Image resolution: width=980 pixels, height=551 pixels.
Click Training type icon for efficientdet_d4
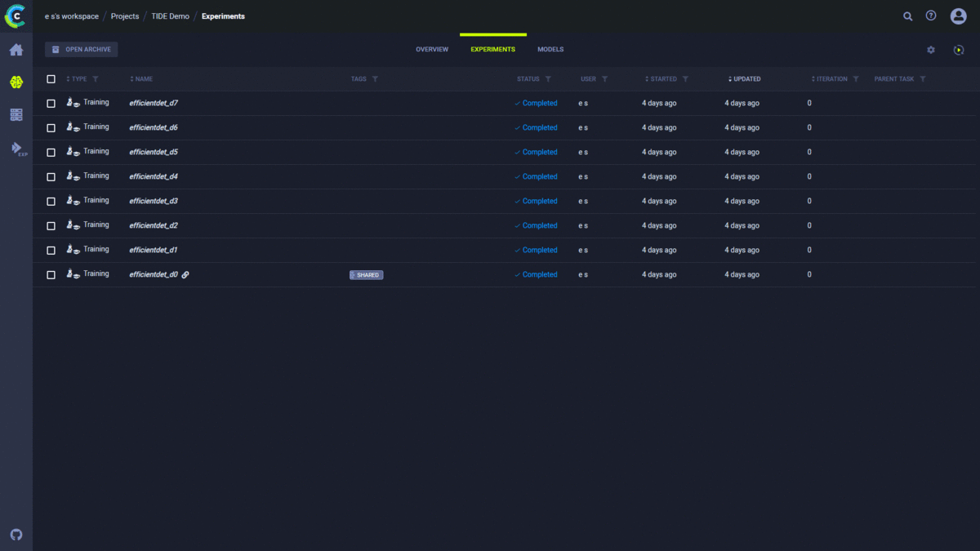[x=73, y=176]
